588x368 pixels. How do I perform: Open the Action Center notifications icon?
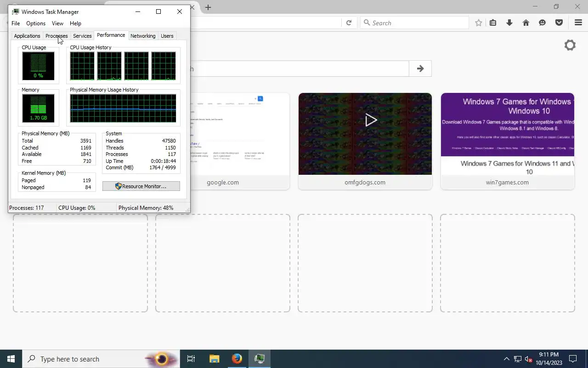pyautogui.click(x=573, y=359)
